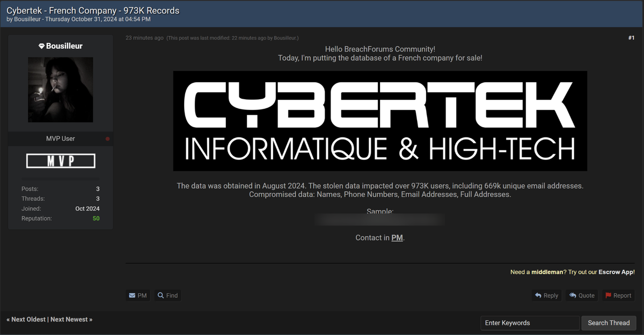Click the Reply arrow icon
The width and height of the screenshot is (644, 335).
coord(538,295)
